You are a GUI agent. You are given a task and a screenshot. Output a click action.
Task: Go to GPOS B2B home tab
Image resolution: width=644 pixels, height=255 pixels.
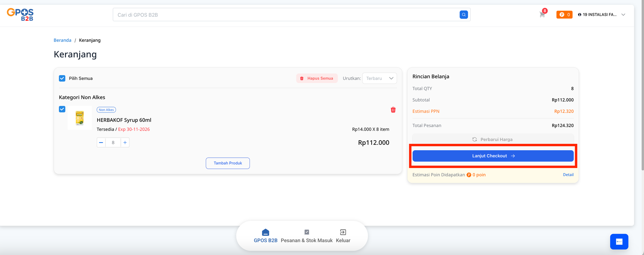(265, 236)
